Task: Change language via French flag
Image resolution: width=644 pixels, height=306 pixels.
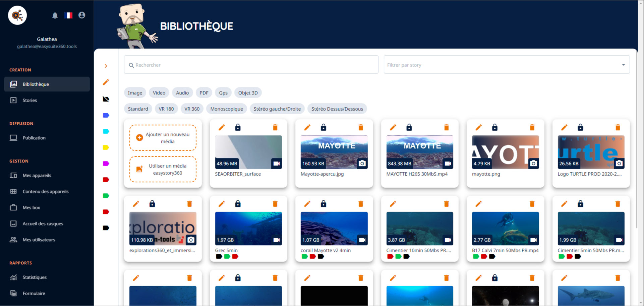Action: tap(68, 15)
